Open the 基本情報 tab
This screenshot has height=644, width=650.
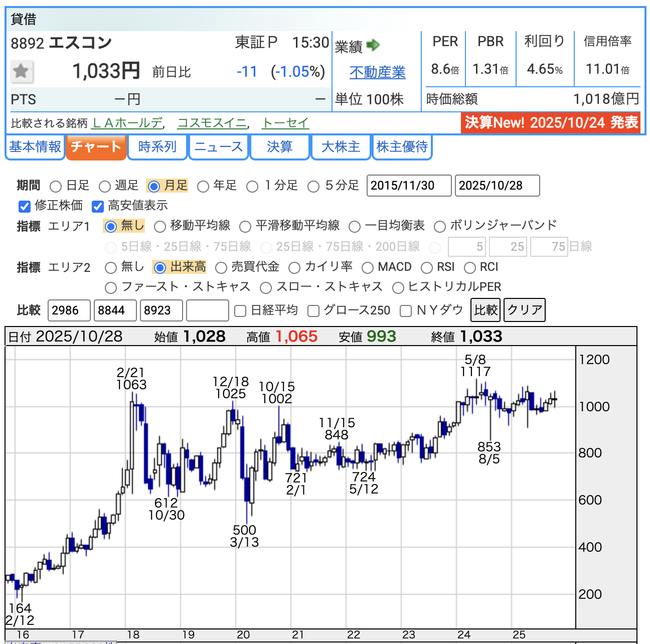(35, 147)
